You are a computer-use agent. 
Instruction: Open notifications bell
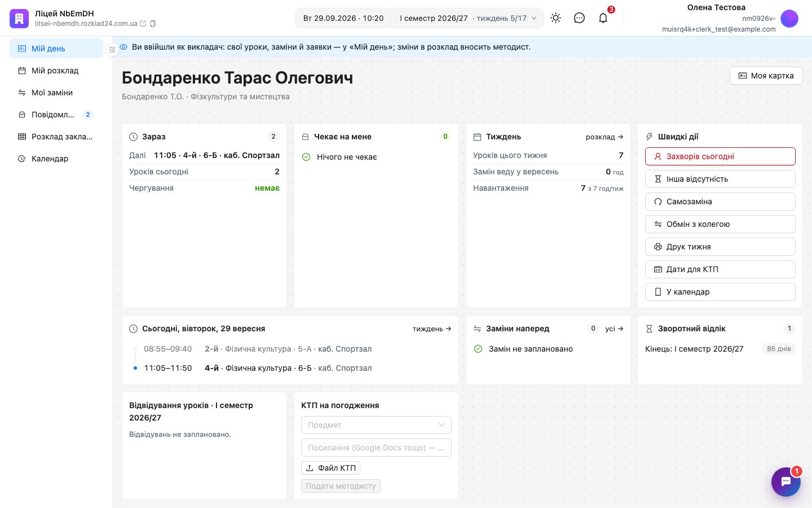(x=603, y=18)
